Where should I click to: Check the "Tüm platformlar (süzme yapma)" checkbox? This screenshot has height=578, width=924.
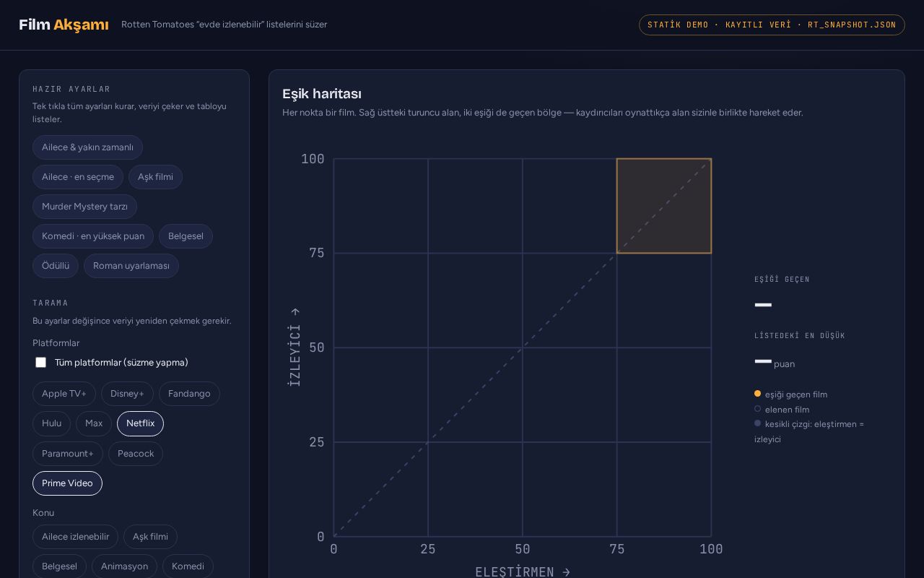tap(41, 363)
